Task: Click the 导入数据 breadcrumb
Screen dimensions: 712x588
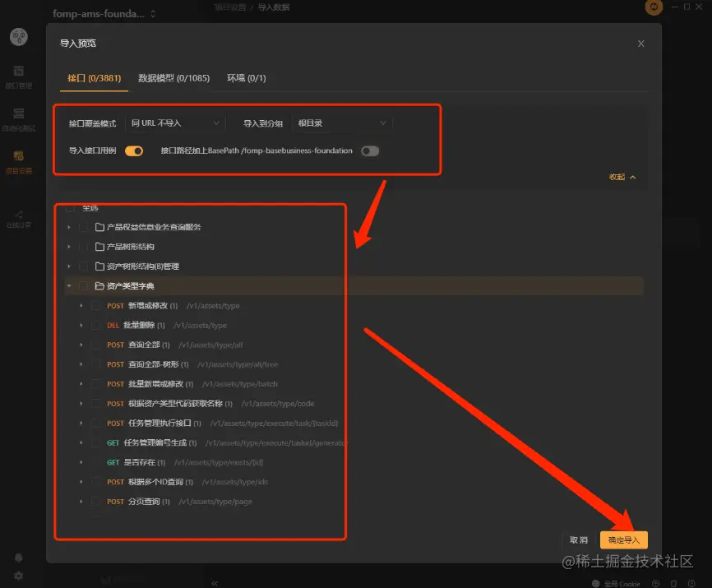Action: click(273, 7)
